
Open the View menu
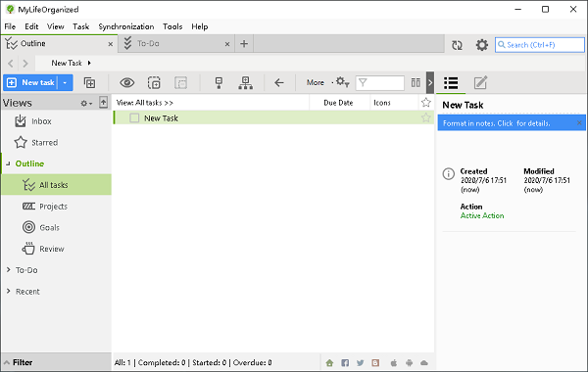tap(56, 26)
